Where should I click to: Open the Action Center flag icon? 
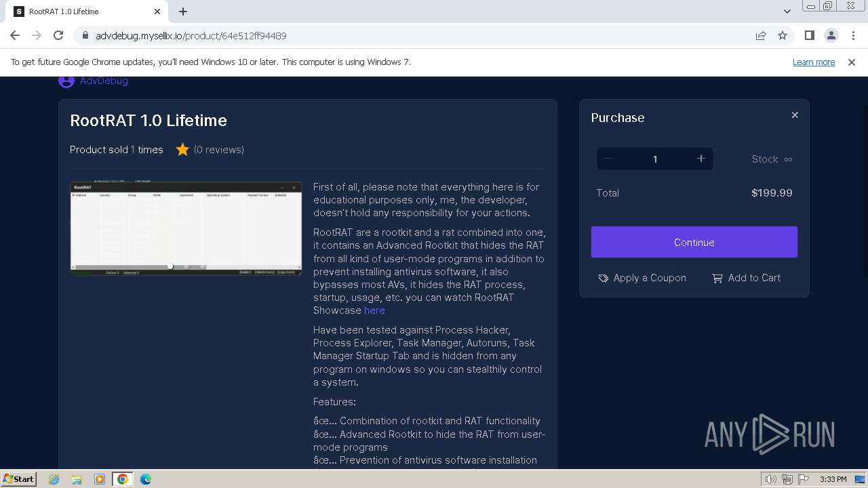(803, 479)
